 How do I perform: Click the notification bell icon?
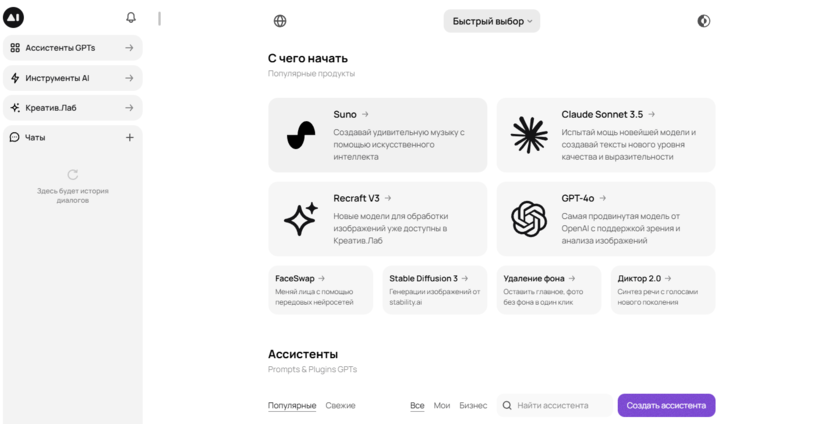tap(131, 17)
